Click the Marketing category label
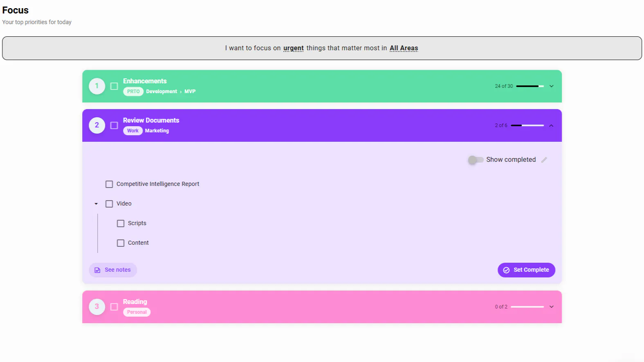 point(157,131)
